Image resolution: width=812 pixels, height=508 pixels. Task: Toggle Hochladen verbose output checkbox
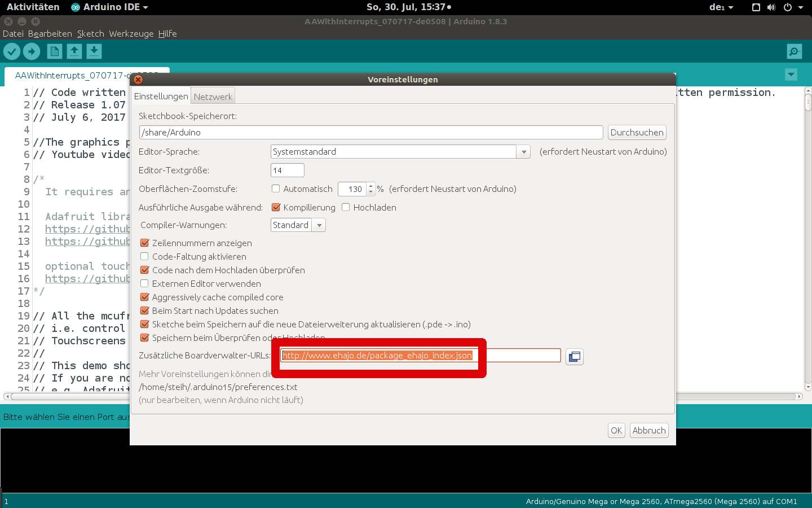346,207
